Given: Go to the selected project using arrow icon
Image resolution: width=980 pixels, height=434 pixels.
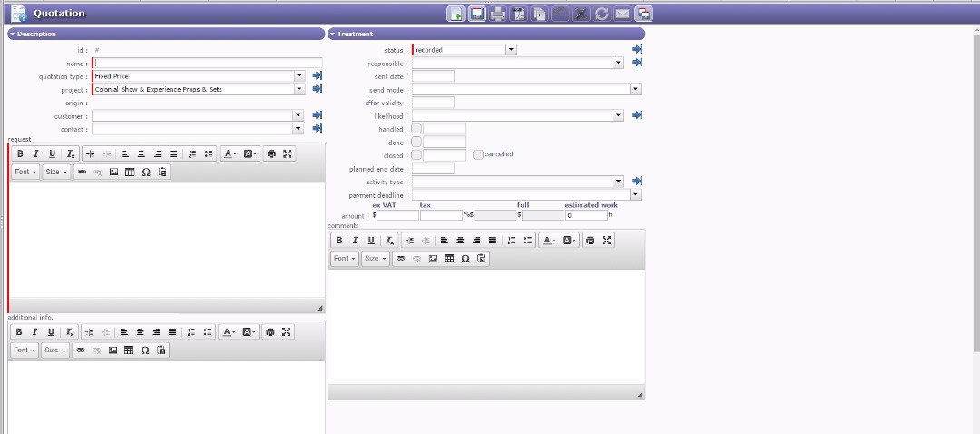Looking at the screenshot, I should (318, 90).
